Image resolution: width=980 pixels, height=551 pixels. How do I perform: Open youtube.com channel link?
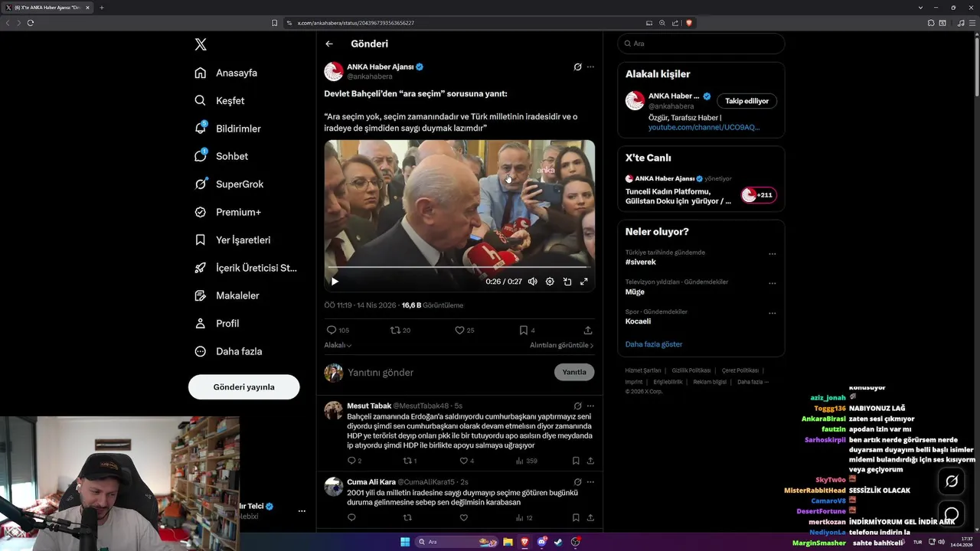coord(704,127)
